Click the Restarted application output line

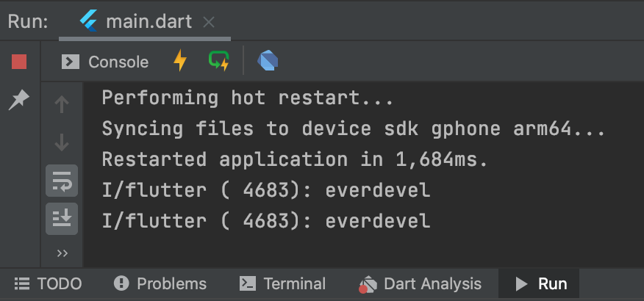[295, 159]
